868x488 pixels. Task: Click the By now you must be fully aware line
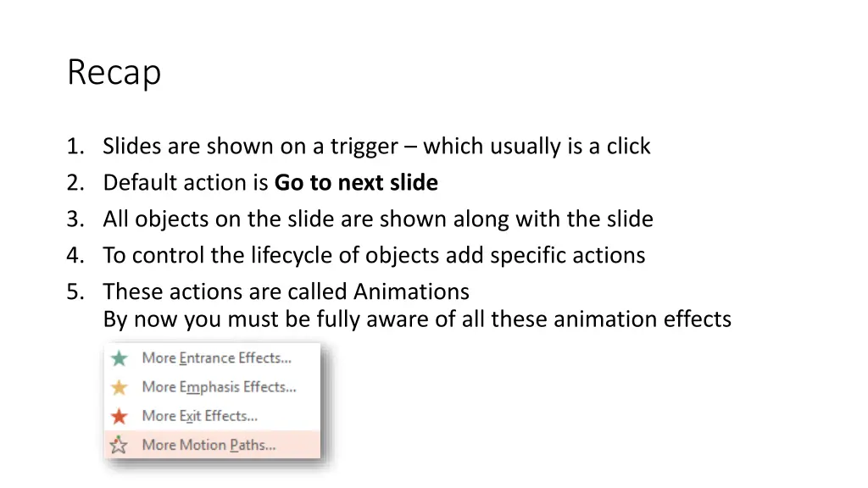[417, 319]
